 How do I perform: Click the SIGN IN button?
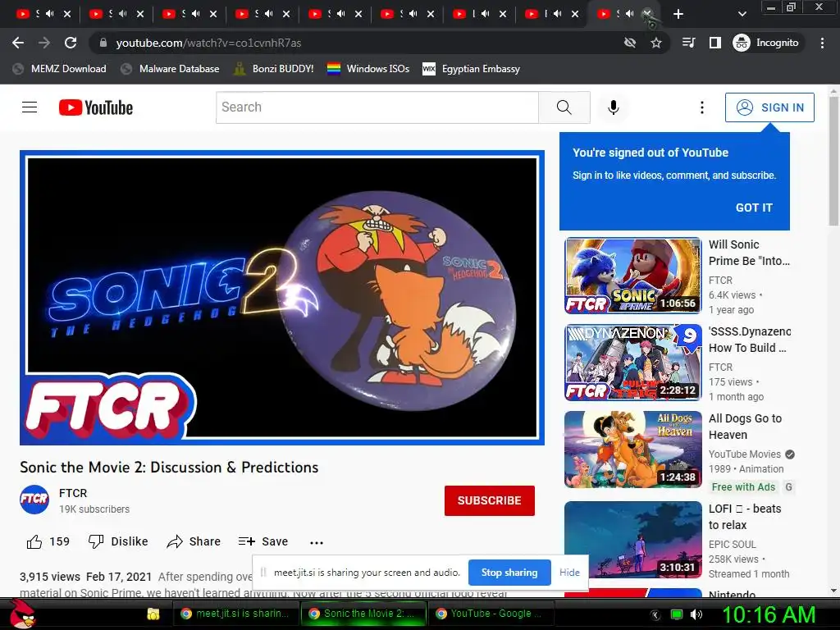pos(769,107)
